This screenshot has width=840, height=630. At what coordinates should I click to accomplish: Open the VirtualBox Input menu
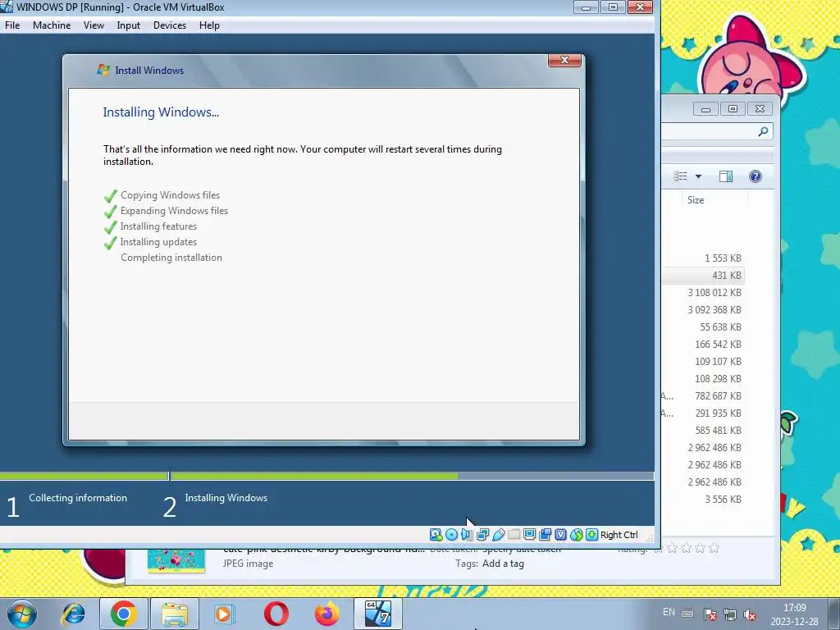pyautogui.click(x=129, y=25)
